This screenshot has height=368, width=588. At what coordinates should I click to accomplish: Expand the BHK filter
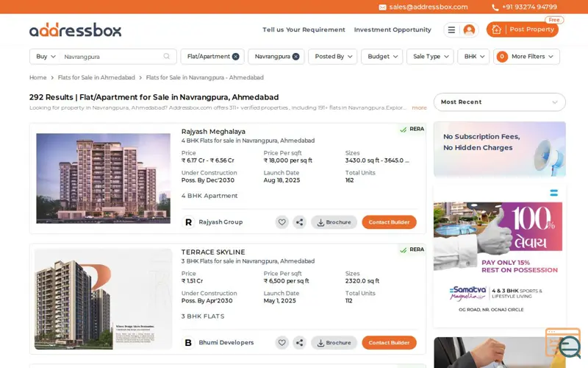coord(473,57)
